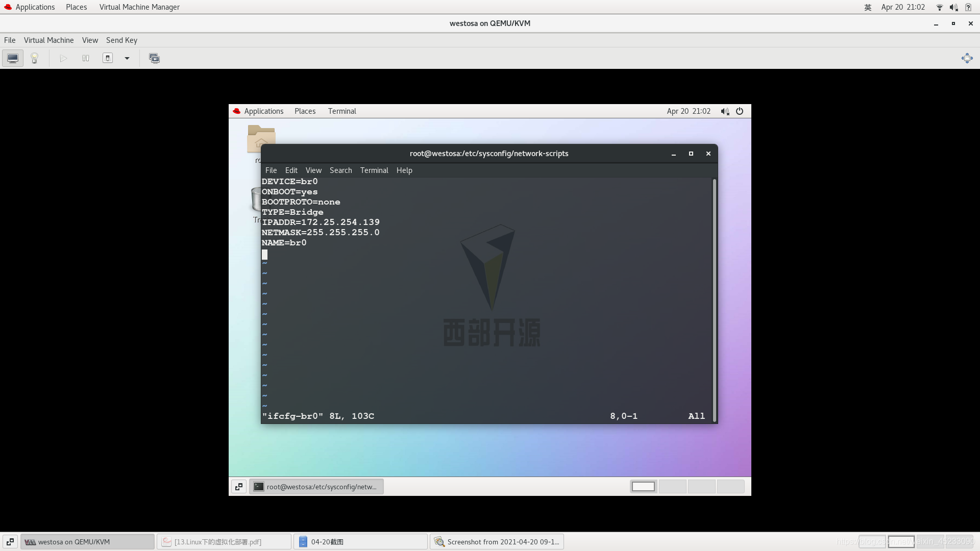The image size is (980, 551).
Task: Expand the shutdown options dropdown arrow
Action: click(127, 58)
